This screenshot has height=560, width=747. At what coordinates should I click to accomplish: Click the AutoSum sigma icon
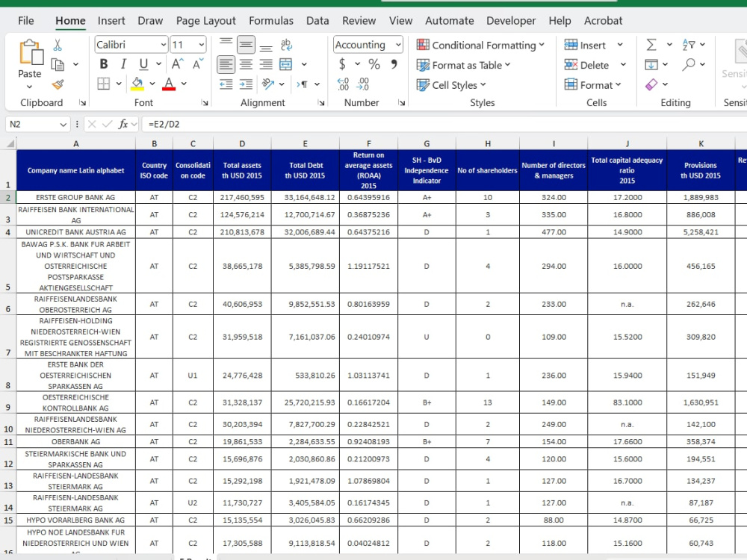coord(651,45)
